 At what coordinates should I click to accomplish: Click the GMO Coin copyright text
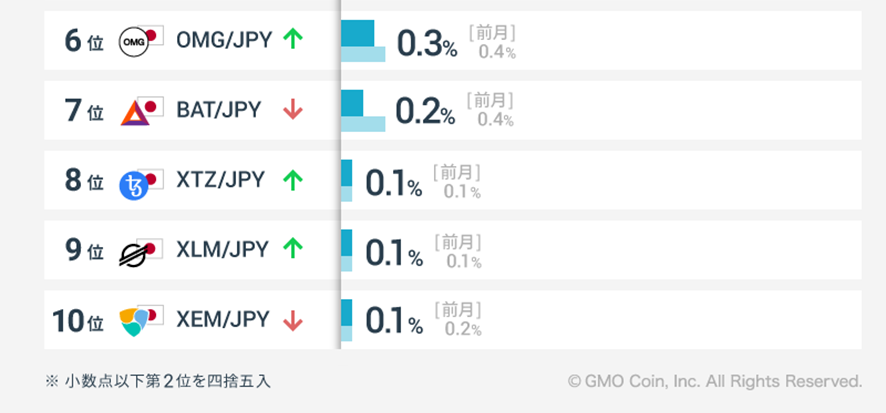714,381
